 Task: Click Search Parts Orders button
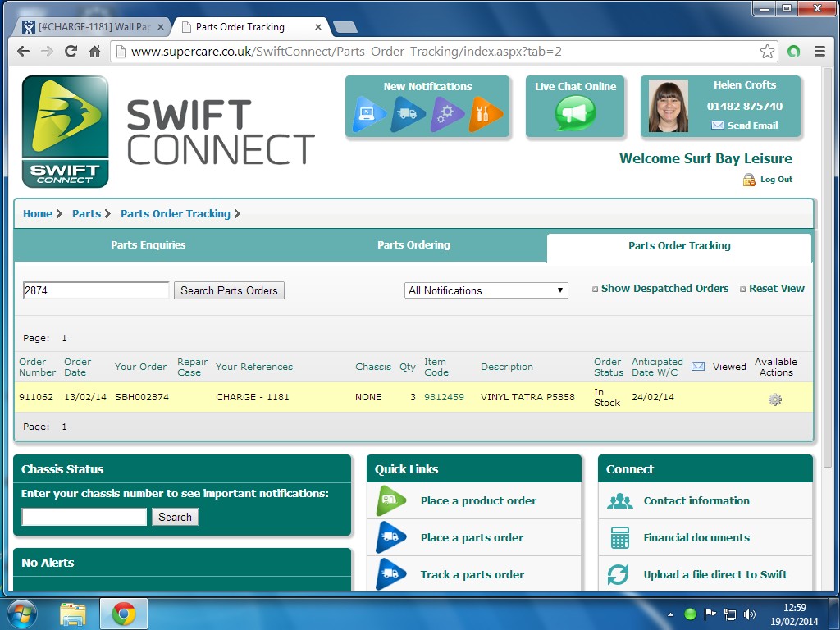[229, 290]
